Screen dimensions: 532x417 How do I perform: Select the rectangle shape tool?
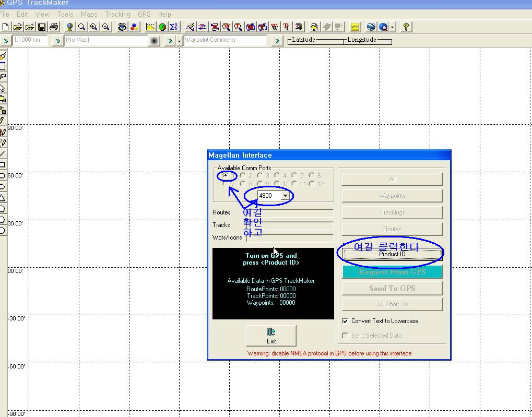3,165
